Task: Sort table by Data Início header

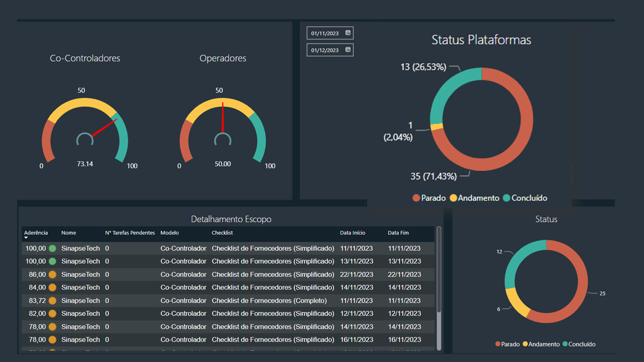Action: pos(353,233)
